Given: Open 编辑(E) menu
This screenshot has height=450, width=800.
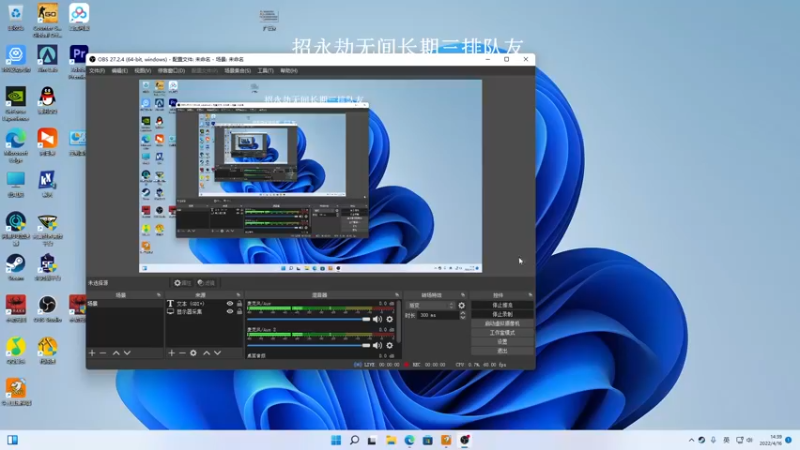Looking at the screenshot, I should pyautogui.click(x=119, y=70).
